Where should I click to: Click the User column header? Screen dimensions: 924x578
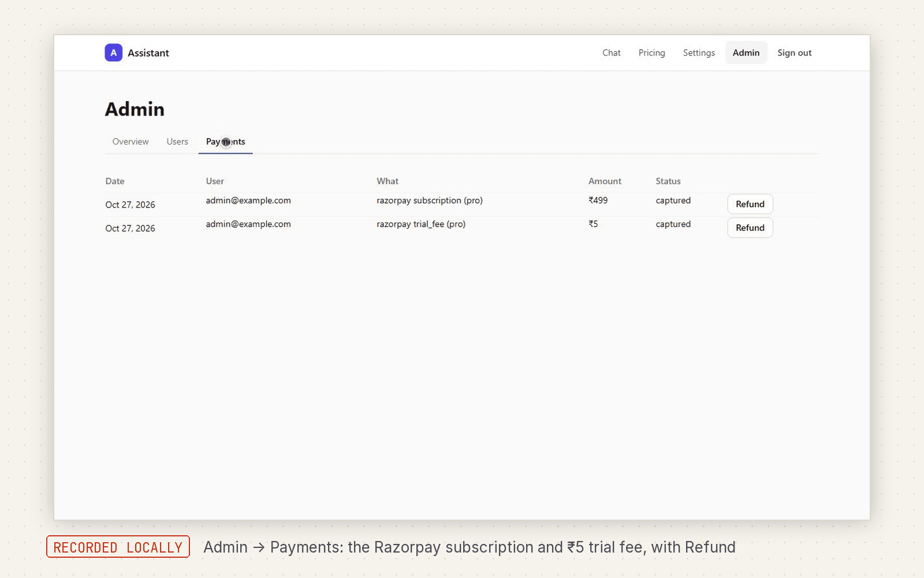click(215, 181)
